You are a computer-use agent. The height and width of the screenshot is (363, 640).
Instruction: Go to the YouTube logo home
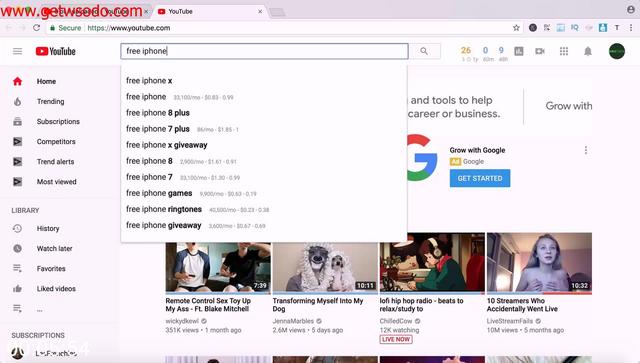(56, 51)
